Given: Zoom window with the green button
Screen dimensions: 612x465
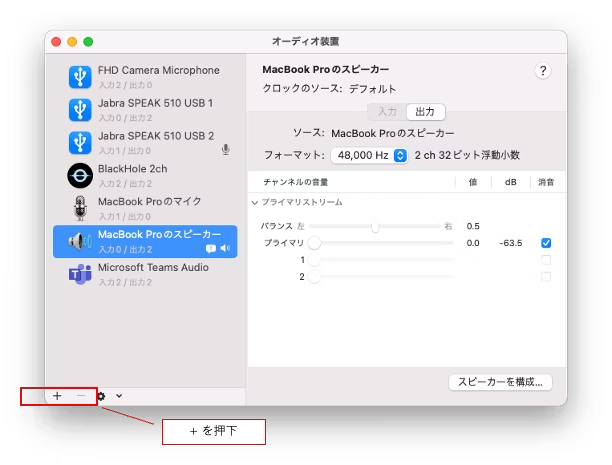Looking at the screenshot, I should point(88,42).
